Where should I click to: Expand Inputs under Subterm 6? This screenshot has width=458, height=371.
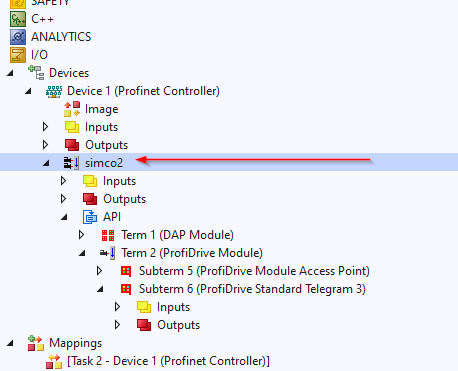117,307
